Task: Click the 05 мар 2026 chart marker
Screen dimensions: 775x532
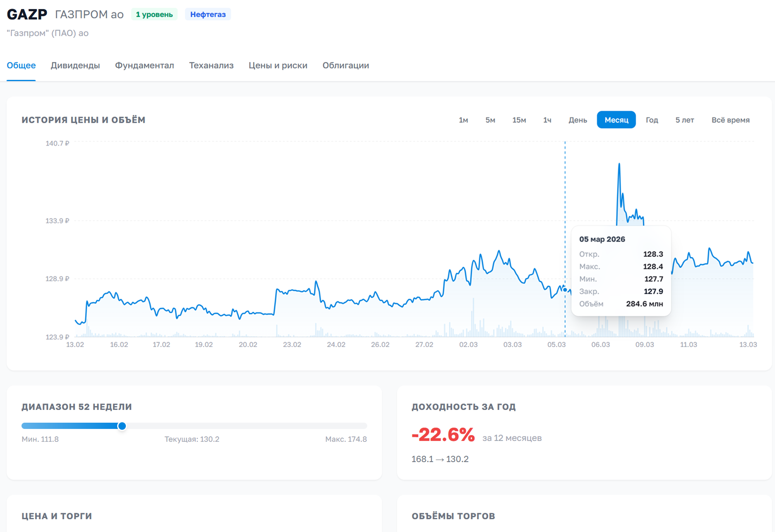Action: coord(565,291)
